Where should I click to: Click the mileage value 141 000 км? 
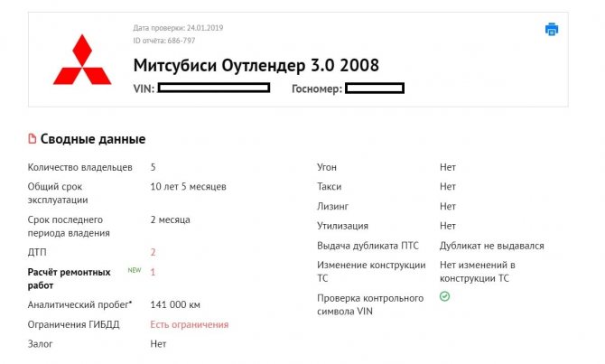point(175,305)
